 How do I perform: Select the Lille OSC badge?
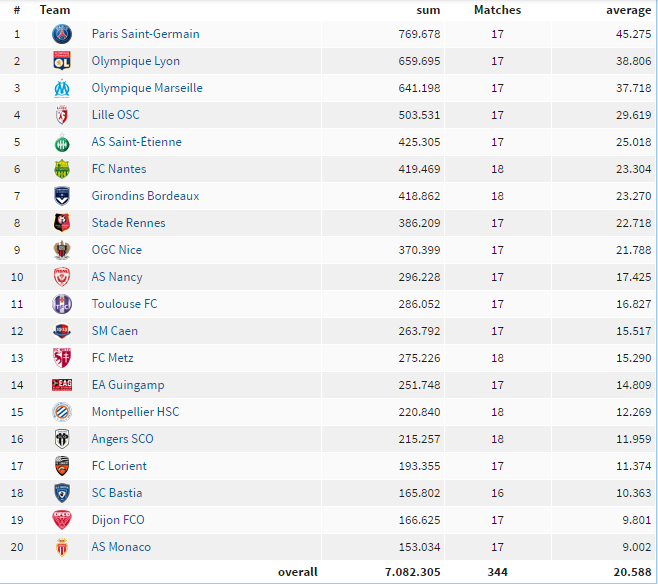tap(62, 115)
